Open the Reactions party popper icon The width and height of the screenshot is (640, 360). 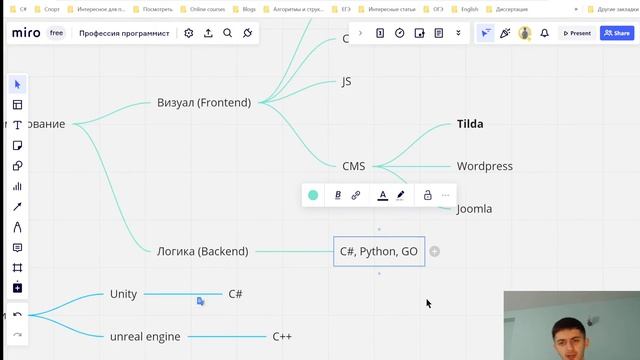coord(505,33)
